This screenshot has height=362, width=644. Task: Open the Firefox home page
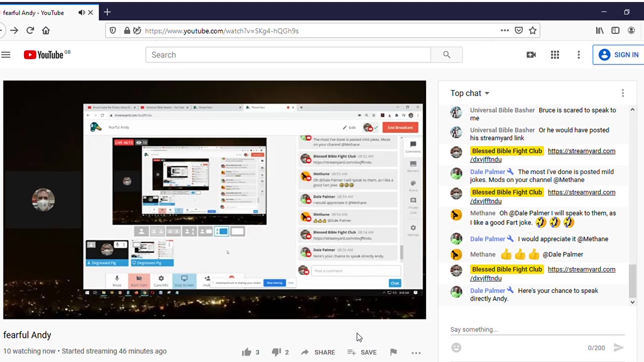point(46,30)
